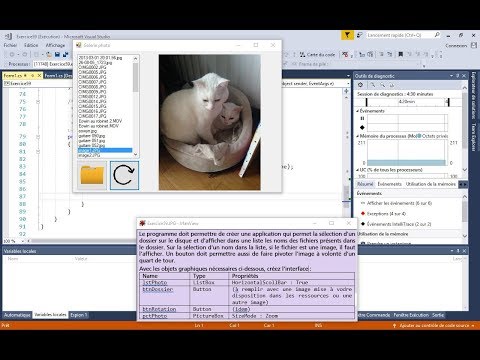Click the Visual Studio save icon

pyautogui.click(x=57, y=54)
